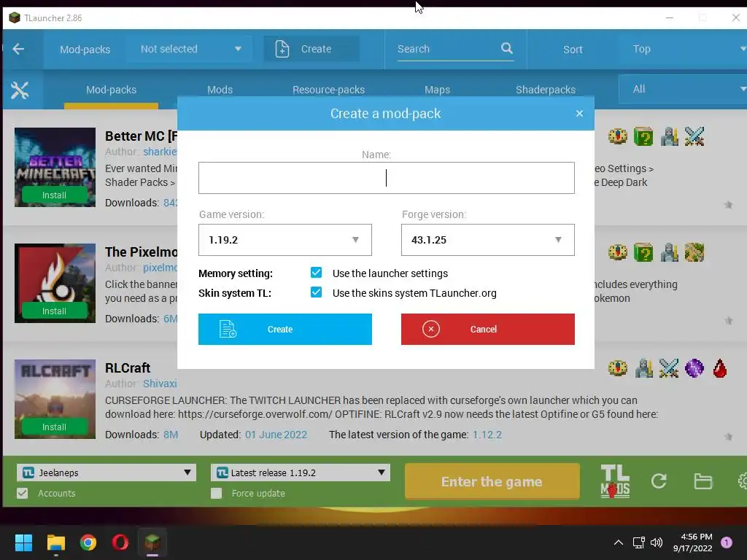This screenshot has width=747, height=560.
Task: Open the wrench and screwdriver tools icon
Action: point(20,90)
